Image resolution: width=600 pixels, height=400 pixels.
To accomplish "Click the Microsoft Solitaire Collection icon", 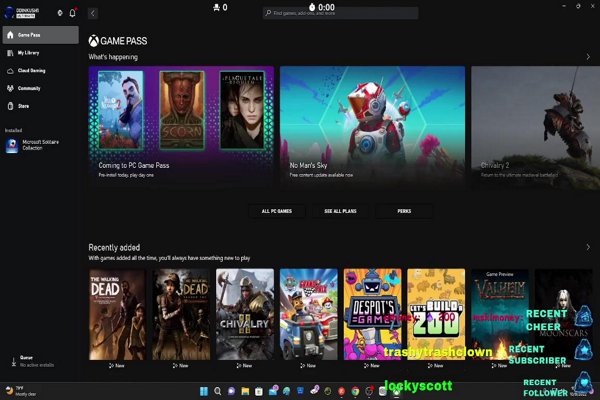I will 12,145.
